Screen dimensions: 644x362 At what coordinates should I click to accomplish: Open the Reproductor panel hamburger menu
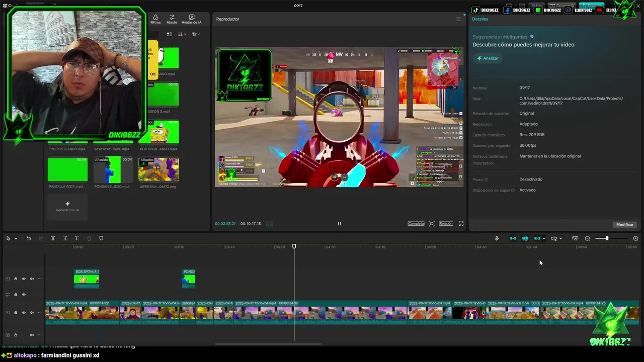tap(458, 19)
